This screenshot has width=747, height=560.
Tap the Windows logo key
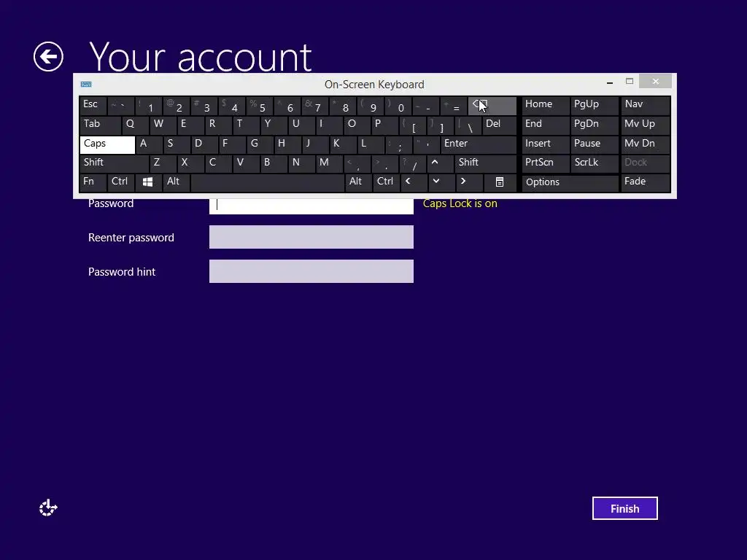[147, 182]
